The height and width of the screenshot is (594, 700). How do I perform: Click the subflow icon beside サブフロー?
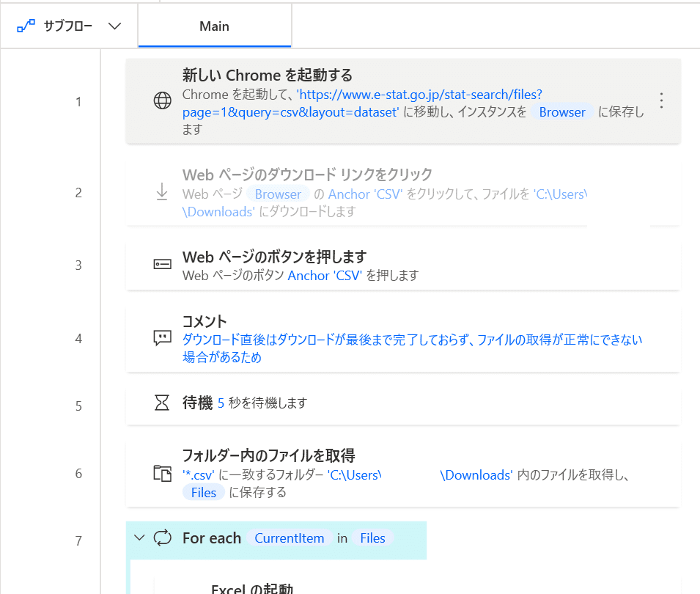[26, 26]
